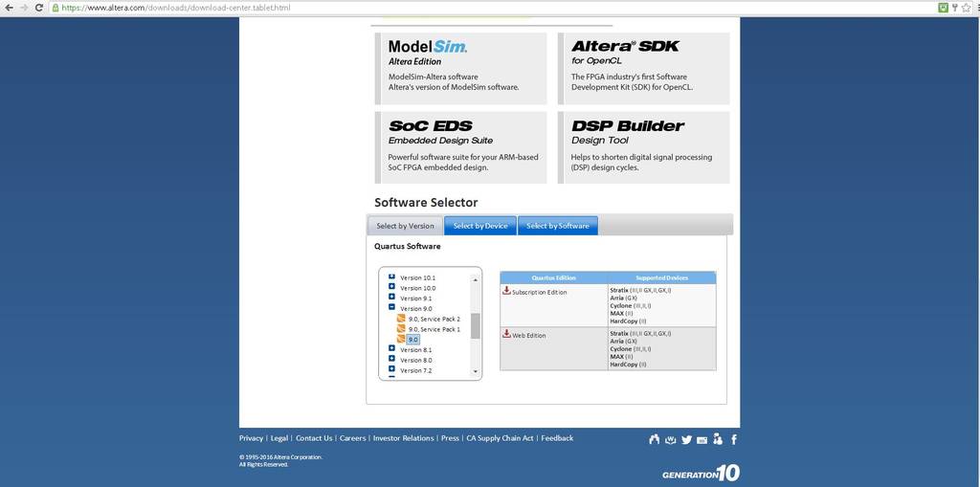Click the saved password key icon
Viewport: 980px width, 487px height.
[x=954, y=8]
